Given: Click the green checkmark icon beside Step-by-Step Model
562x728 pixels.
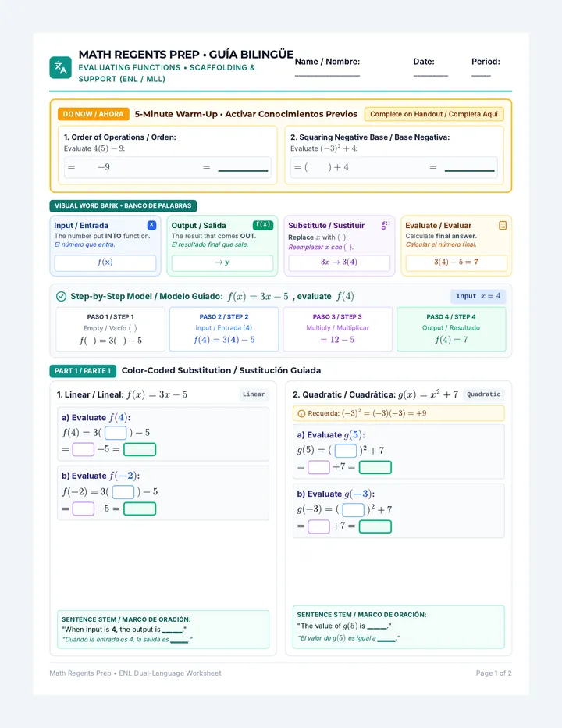Looking at the screenshot, I should coord(61,296).
